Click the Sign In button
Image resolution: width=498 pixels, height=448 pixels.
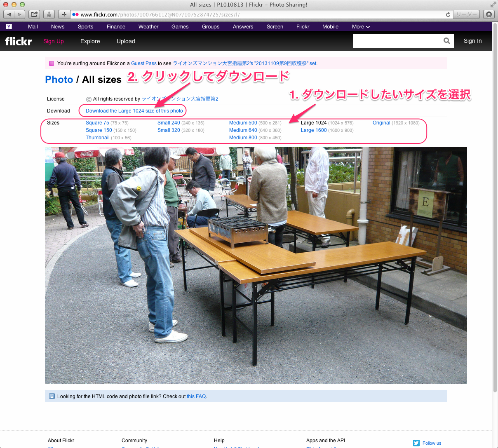[472, 41]
